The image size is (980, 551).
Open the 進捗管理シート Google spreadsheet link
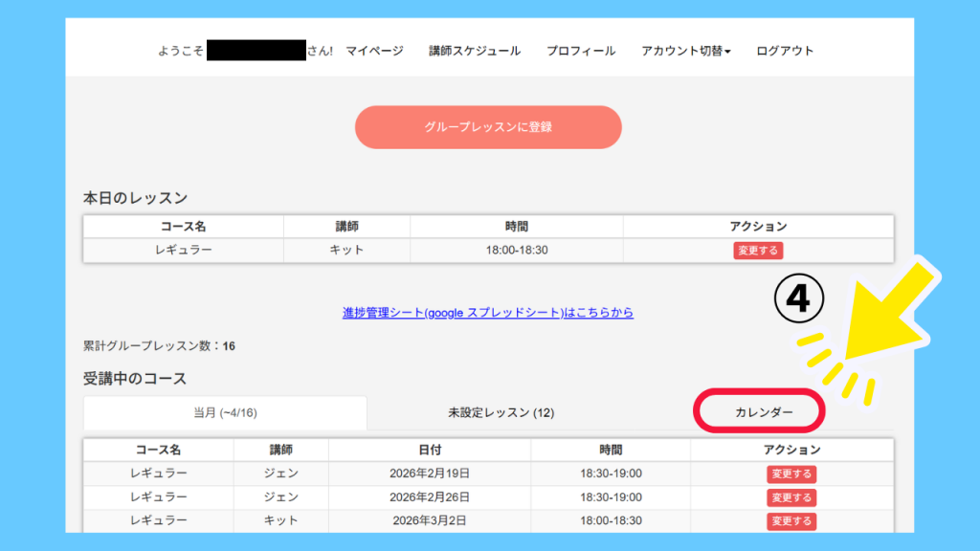[x=488, y=313]
